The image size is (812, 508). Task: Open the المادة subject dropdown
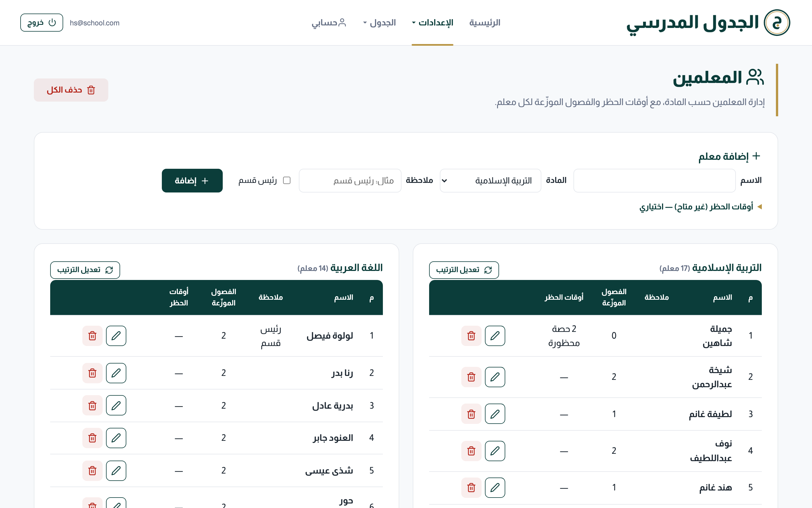coord(490,180)
